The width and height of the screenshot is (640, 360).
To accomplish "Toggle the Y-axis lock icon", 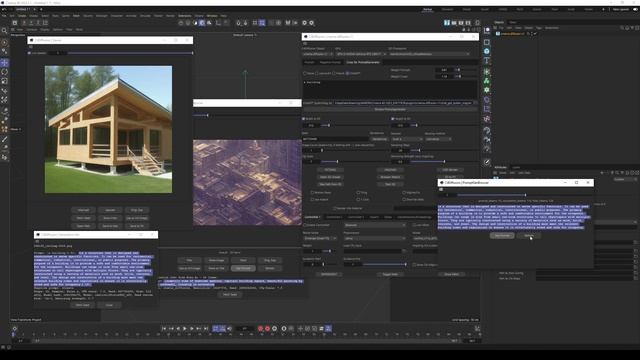I will (x=31, y=23).
